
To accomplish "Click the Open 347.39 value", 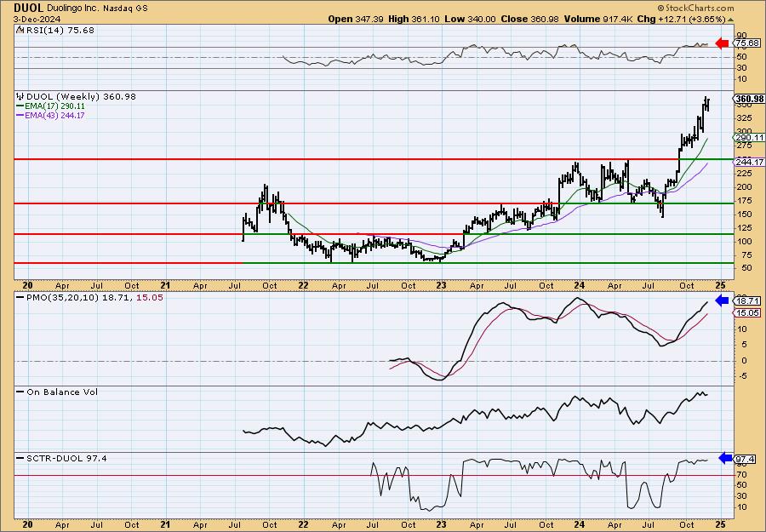I will point(356,19).
